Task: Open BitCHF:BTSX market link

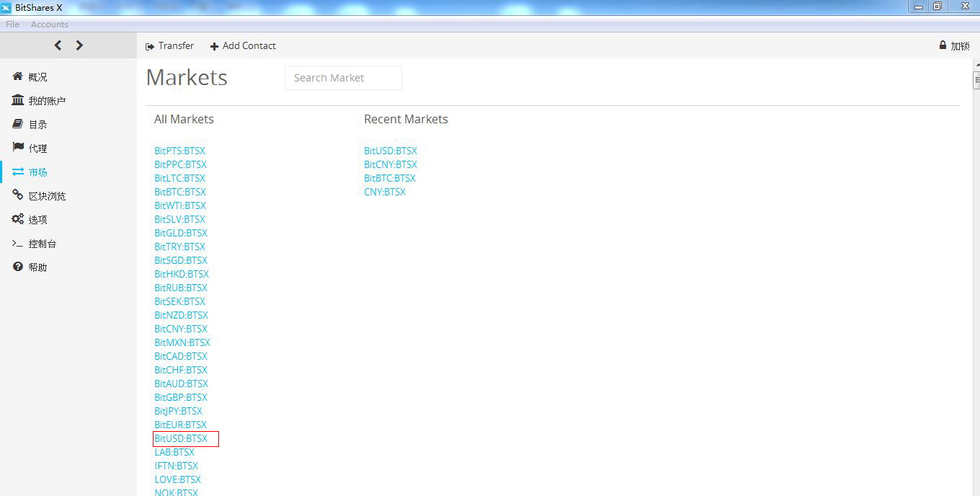Action: [x=181, y=370]
